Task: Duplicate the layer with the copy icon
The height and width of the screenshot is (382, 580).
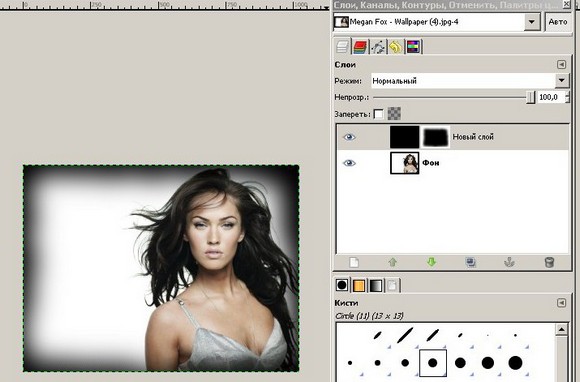Action: coord(471,262)
